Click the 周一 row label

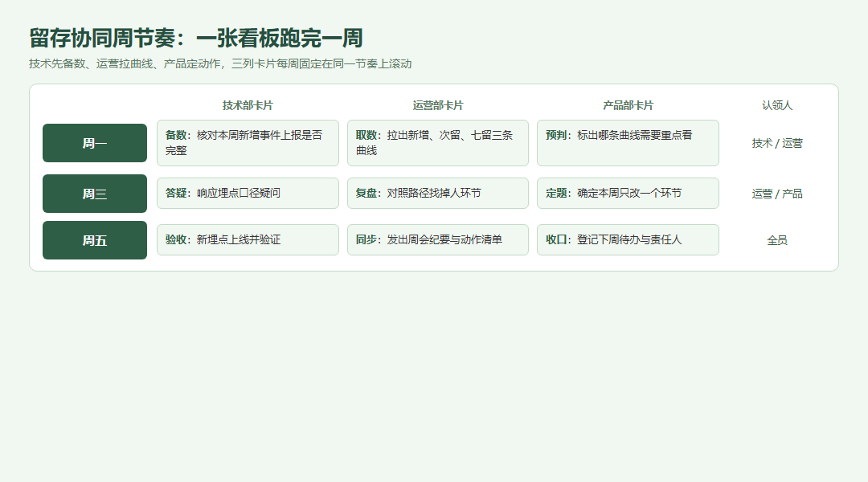pyautogui.click(x=95, y=143)
